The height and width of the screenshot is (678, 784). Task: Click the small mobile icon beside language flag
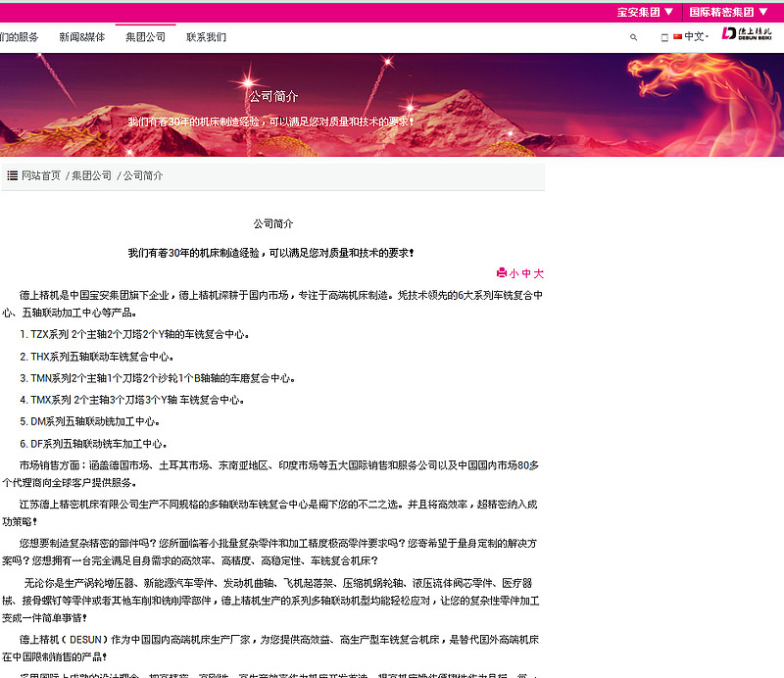pos(664,37)
